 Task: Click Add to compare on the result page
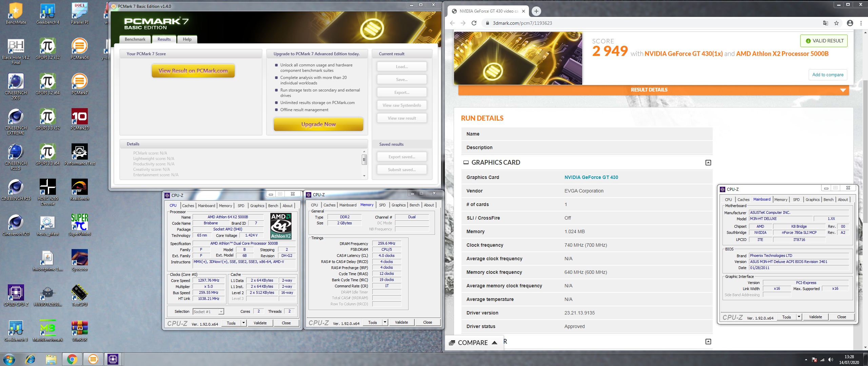point(828,75)
